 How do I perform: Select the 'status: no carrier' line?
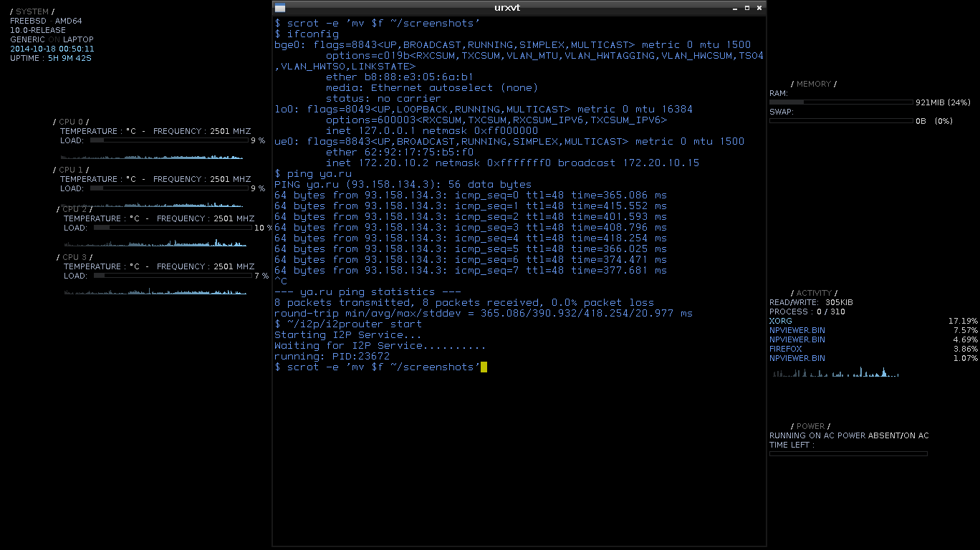click(383, 99)
